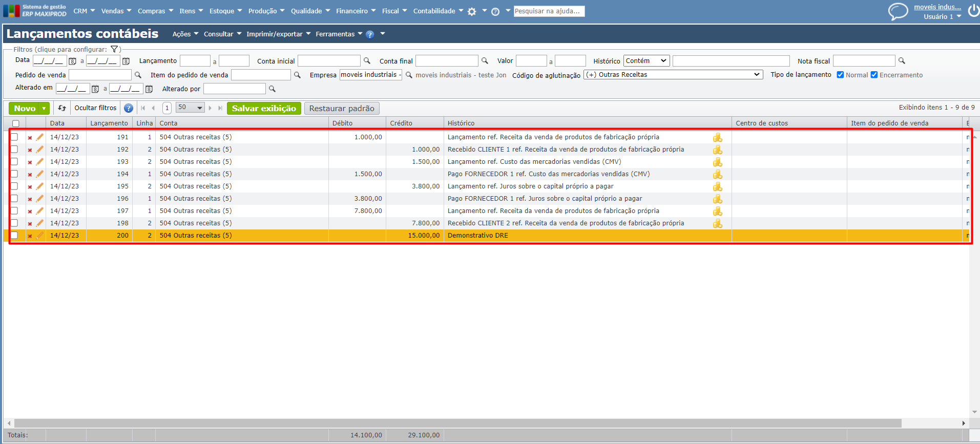This screenshot has width=980, height=444.
Task: Open the calendar for initial Alterado em date
Action: (95, 89)
